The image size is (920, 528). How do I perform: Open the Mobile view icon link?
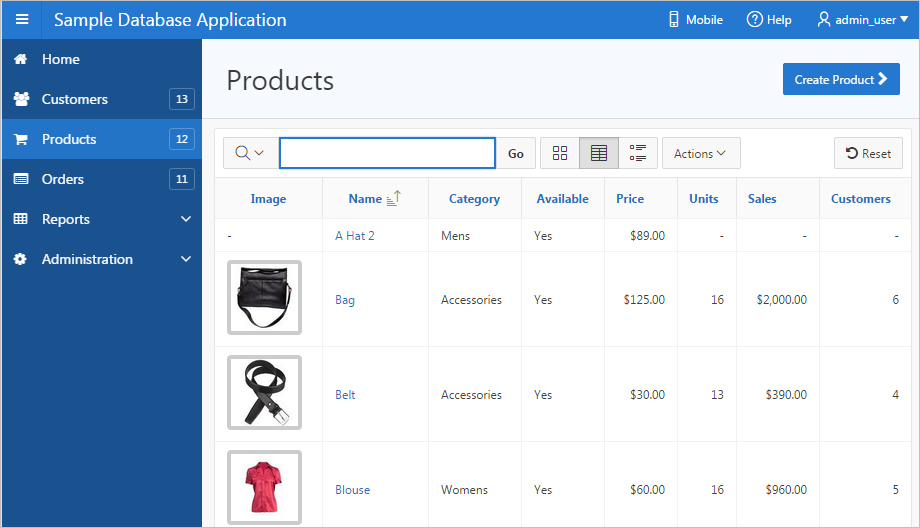click(x=694, y=20)
